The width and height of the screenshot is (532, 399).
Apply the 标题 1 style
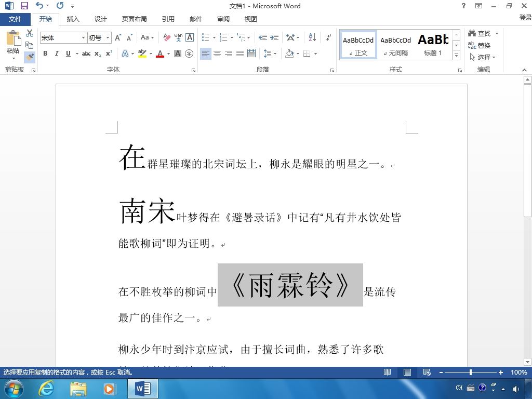[433, 45]
